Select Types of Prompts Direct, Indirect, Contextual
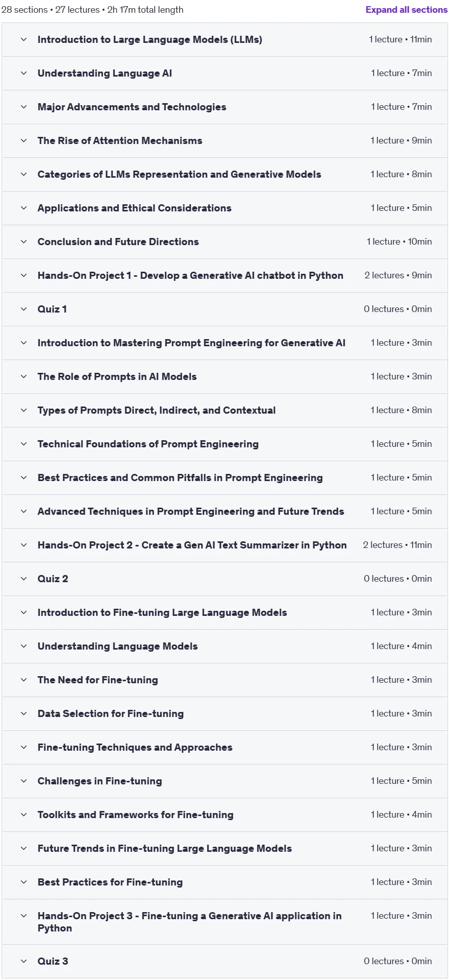449x980 pixels. coord(224,410)
